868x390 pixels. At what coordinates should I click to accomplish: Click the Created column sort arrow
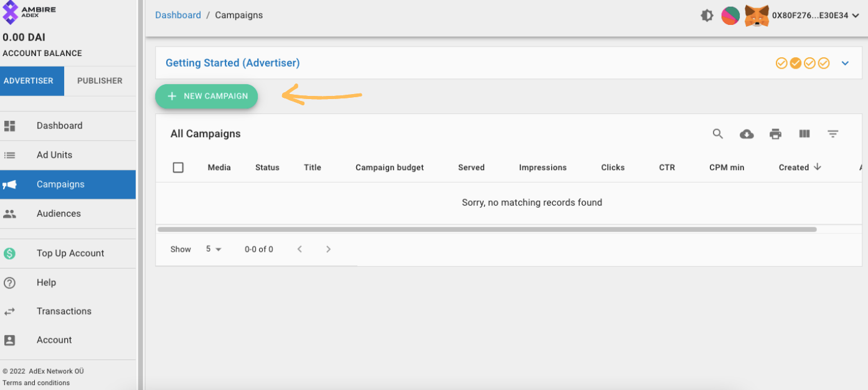tap(818, 167)
